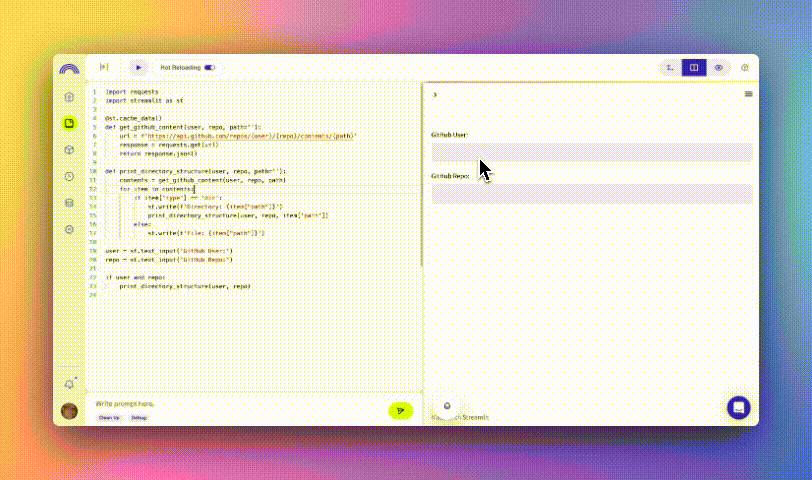
Task: Send the prompt with yellow arrow button
Action: click(400, 411)
